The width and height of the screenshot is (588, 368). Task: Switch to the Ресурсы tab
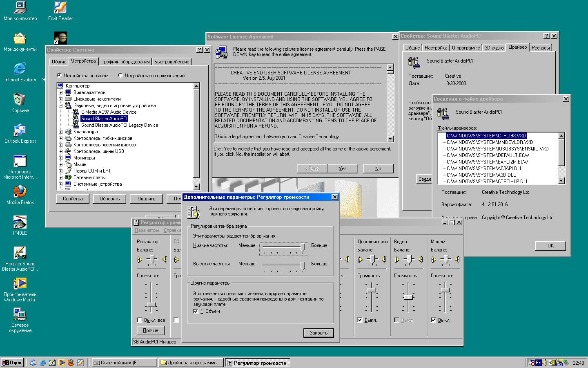541,48
